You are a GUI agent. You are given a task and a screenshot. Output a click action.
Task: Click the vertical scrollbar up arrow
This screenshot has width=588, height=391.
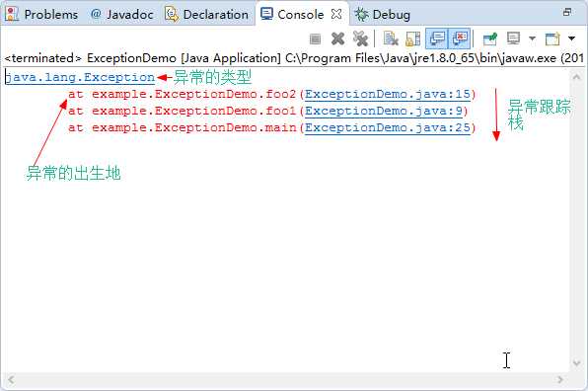click(x=576, y=77)
